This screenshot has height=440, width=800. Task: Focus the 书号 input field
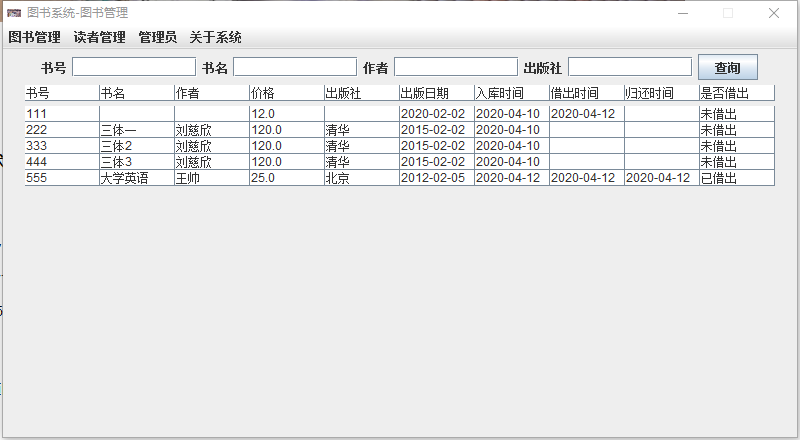click(x=134, y=67)
